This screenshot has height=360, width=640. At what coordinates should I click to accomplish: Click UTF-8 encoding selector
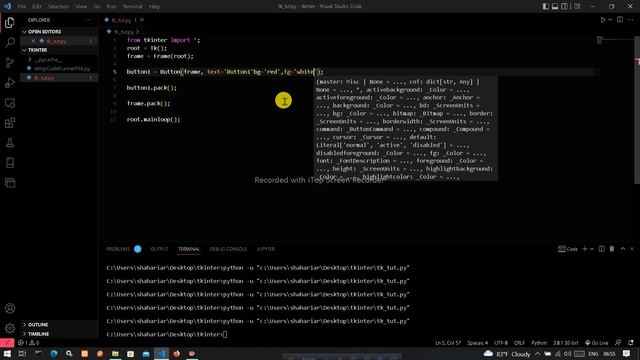(x=501, y=343)
